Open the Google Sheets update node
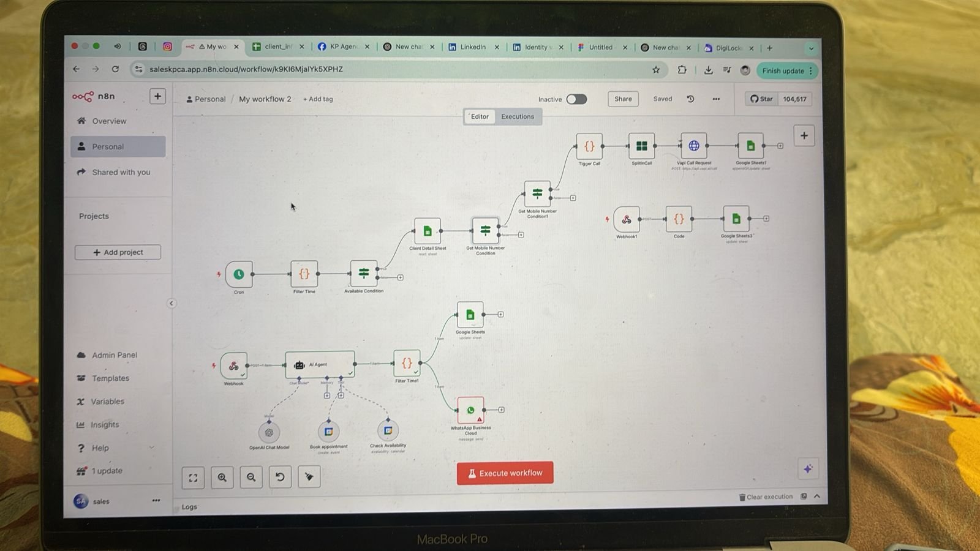980x551 pixels. [x=470, y=315]
